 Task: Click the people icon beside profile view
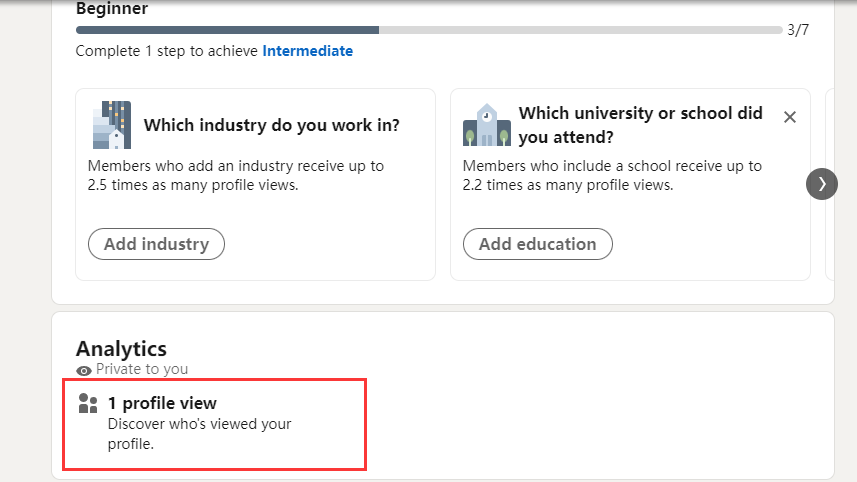pos(88,403)
